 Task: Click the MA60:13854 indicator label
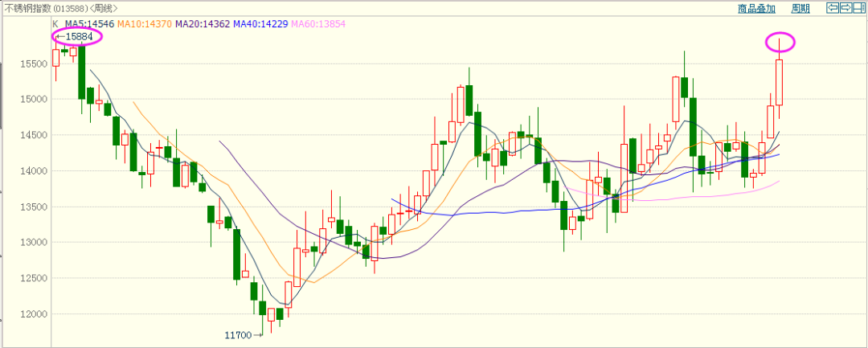click(x=318, y=24)
